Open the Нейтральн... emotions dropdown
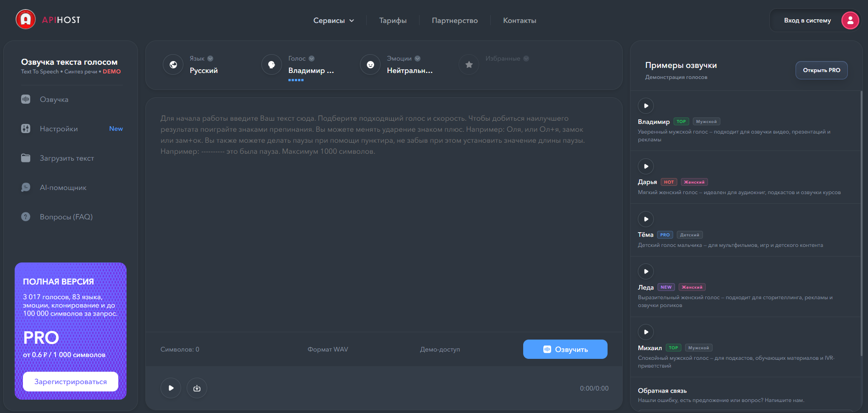 coord(409,71)
